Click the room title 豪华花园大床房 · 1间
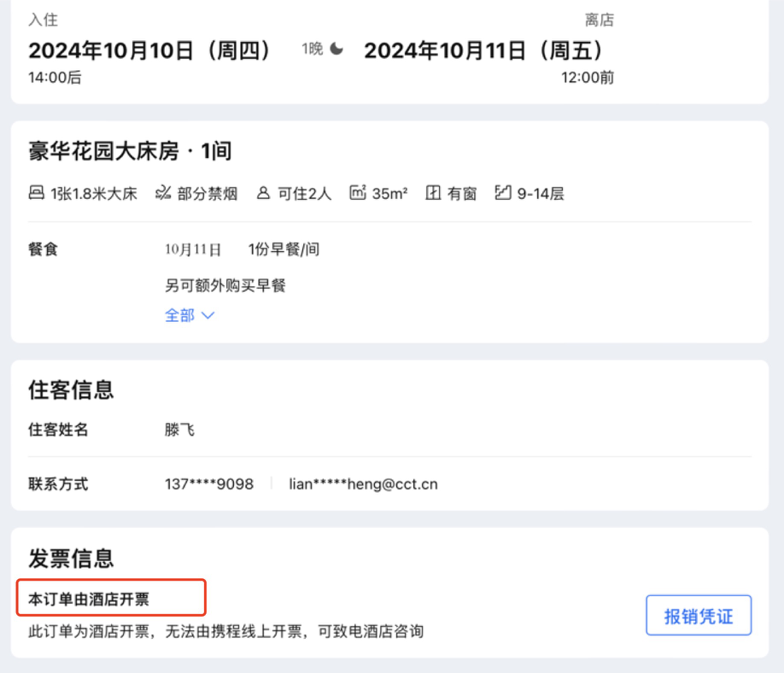 (x=130, y=152)
